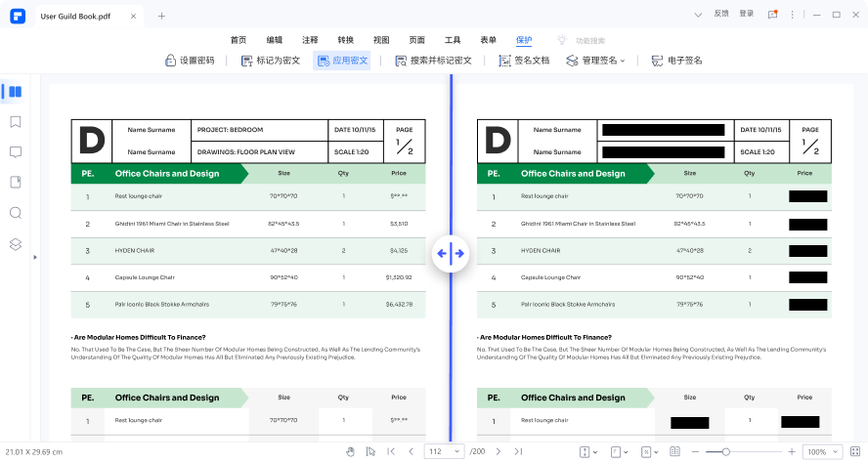Open the layers panel in sidebar
The height and width of the screenshot is (462, 868).
pos(15,243)
